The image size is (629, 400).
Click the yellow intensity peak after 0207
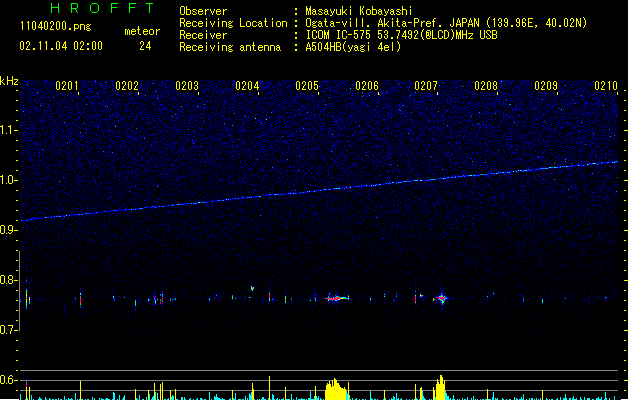pyautogui.click(x=440, y=387)
